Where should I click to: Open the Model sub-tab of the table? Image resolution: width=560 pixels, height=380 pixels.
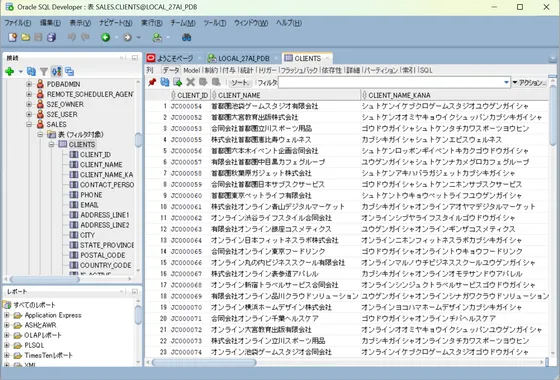[191, 70]
